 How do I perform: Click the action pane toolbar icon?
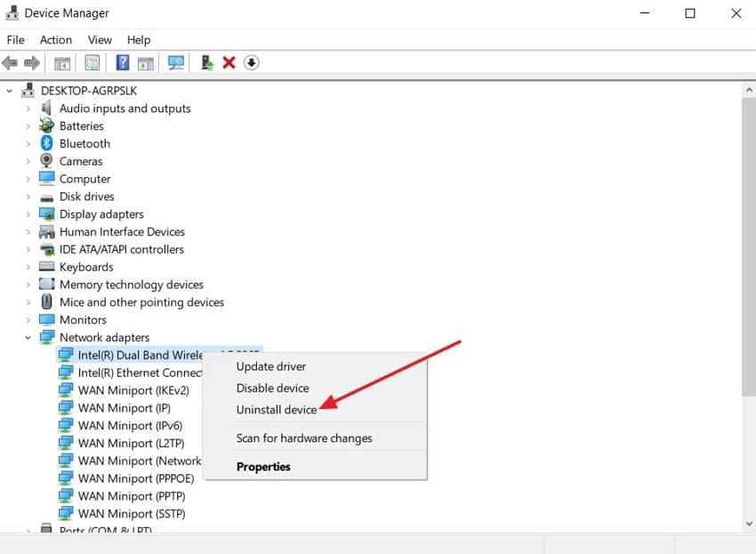(x=146, y=62)
